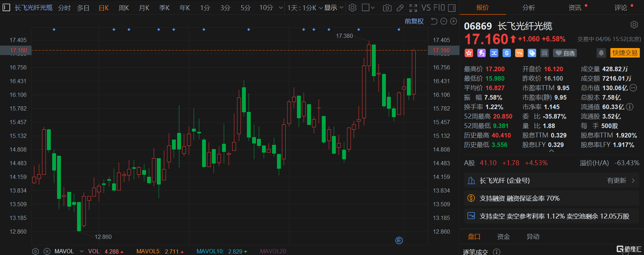Open 支持融资 margin financing row
This screenshot has width=644, height=255.
tap(552, 198)
